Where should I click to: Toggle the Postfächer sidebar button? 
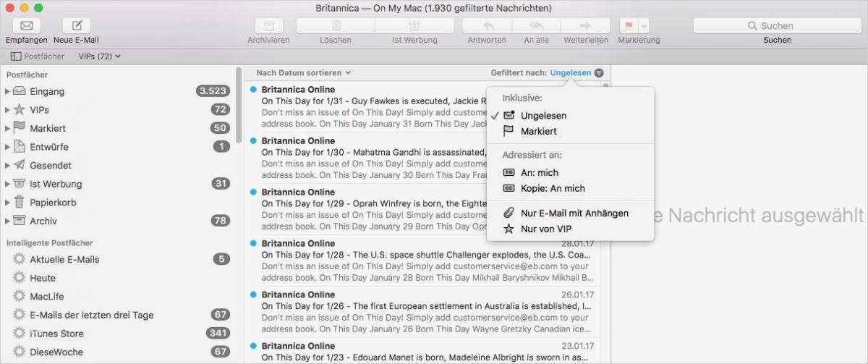tap(38, 56)
